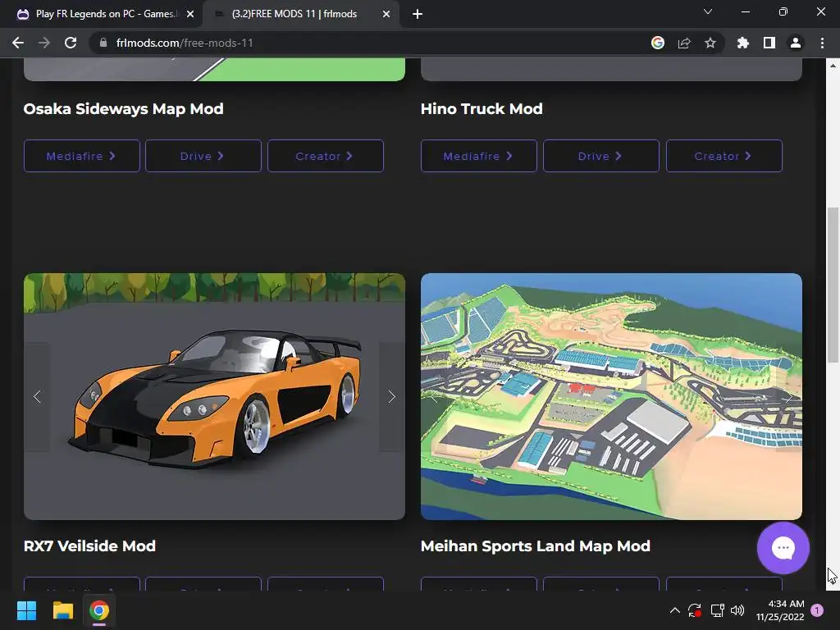Open Drive link for Hino Truck Mod
Screen dimensions: 840x630
(601, 156)
